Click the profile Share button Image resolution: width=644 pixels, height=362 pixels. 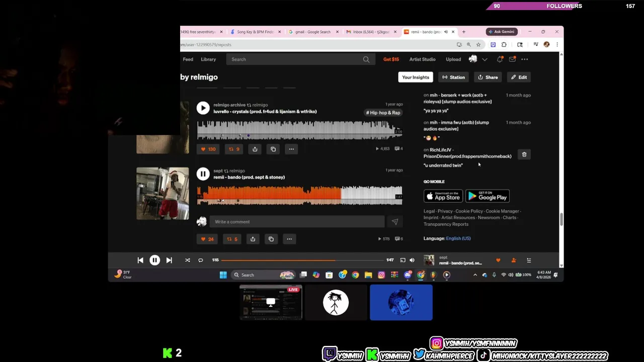click(488, 77)
